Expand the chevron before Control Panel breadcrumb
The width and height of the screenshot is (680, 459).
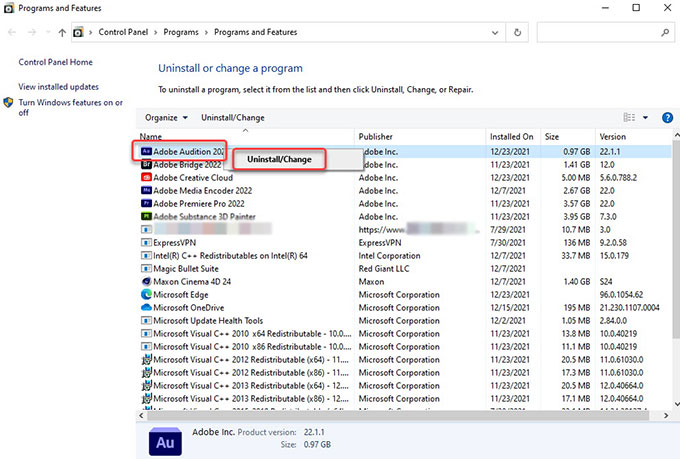coord(91,33)
